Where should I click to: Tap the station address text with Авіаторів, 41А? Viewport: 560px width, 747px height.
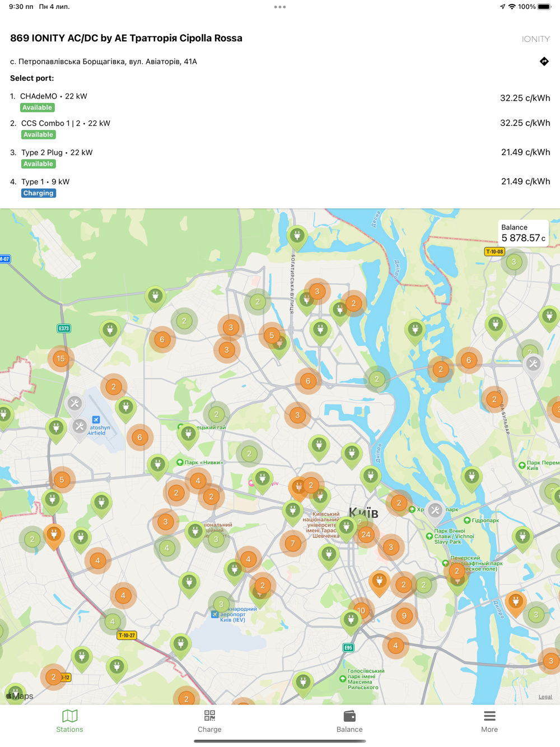click(x=104, y=62)
